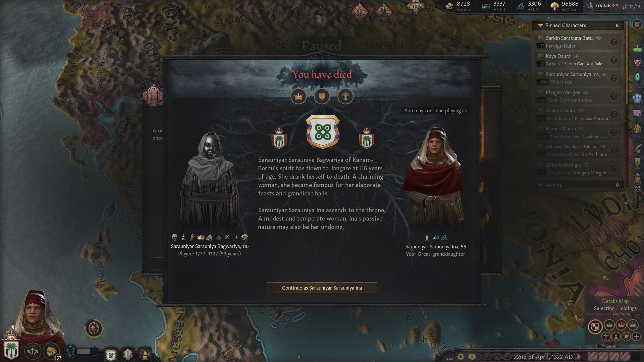The width and height of the screenshot is (644, 362).
Task: Continue as Sarauniyar Sarauniya Ina
Action: click(322, 288)
